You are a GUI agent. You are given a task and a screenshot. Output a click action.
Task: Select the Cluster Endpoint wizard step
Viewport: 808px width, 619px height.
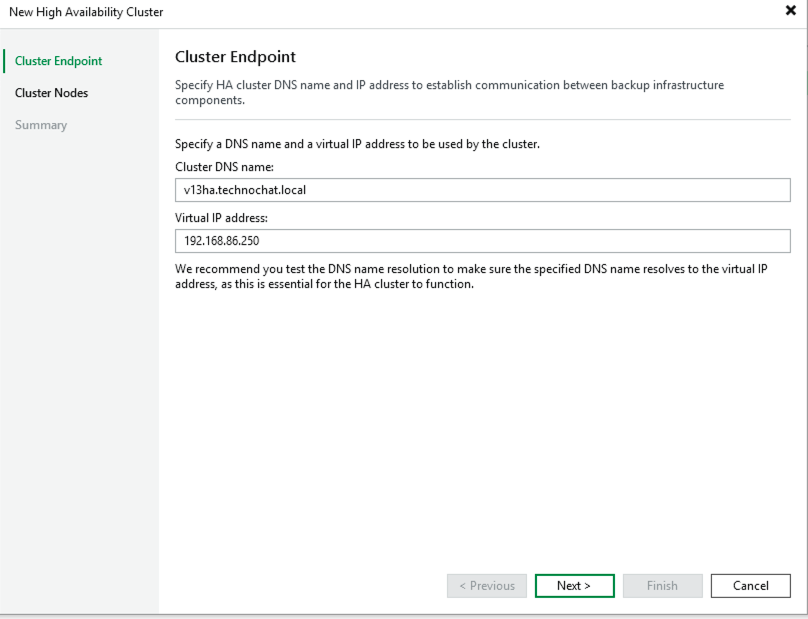(x=58, y=61)
